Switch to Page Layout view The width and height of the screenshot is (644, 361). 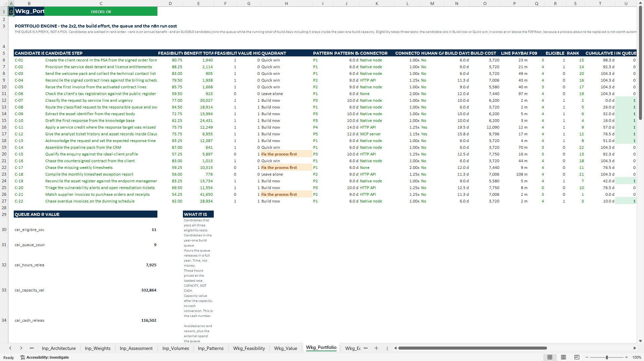[x=563, y=357]
